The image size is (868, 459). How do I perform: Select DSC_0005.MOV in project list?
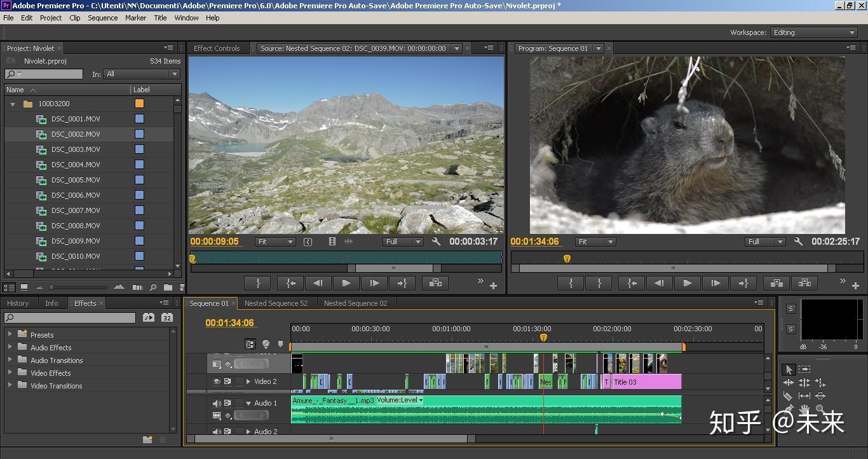[76, 180]
